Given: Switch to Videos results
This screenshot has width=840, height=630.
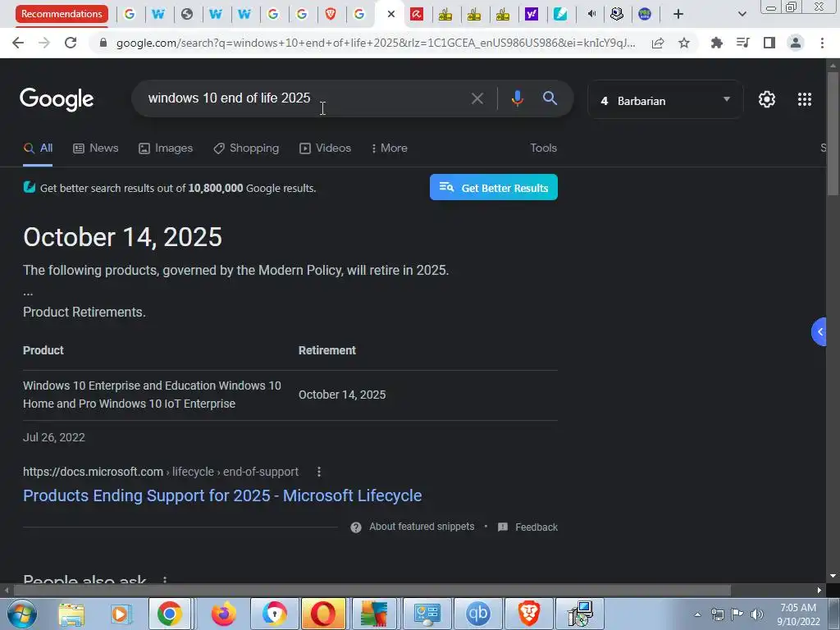Looking at the screenshot, I should pyautogui.click(x=325, y=148).
